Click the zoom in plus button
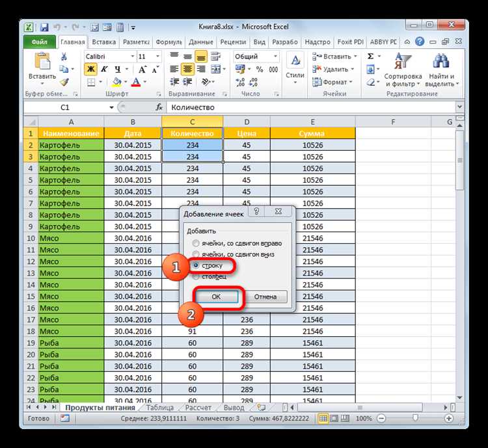 [449, 418]
